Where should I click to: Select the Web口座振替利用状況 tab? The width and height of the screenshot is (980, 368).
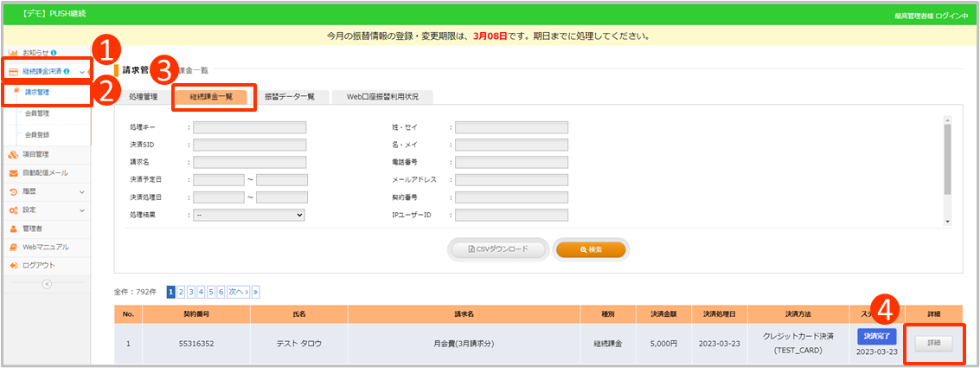tap(381, 97)
